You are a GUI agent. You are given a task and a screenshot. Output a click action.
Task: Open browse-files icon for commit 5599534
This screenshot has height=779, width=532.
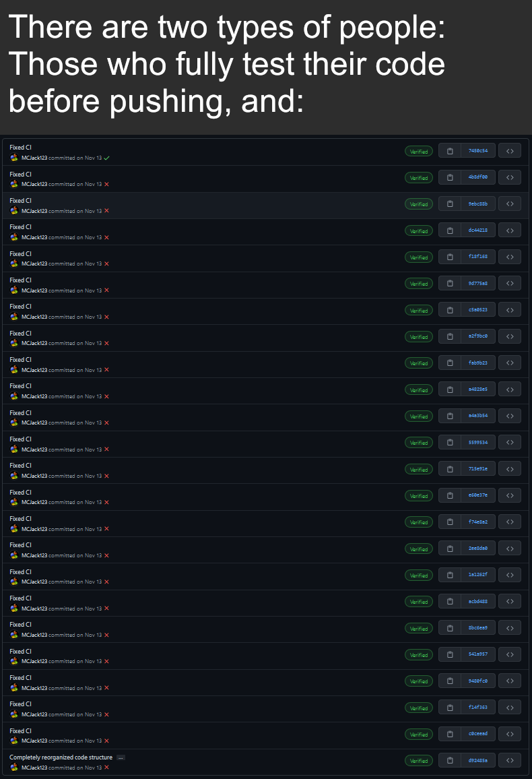tap(510, 443)
